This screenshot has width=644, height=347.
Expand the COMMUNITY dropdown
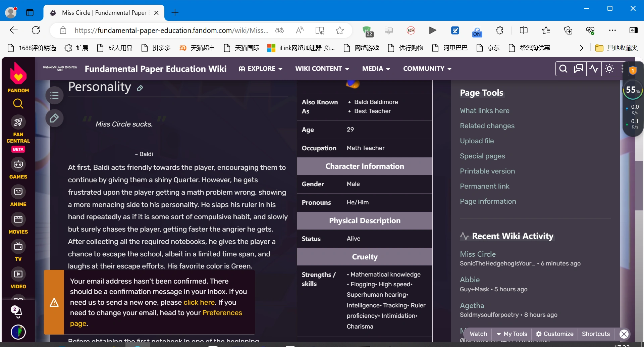tap(427, 68)
